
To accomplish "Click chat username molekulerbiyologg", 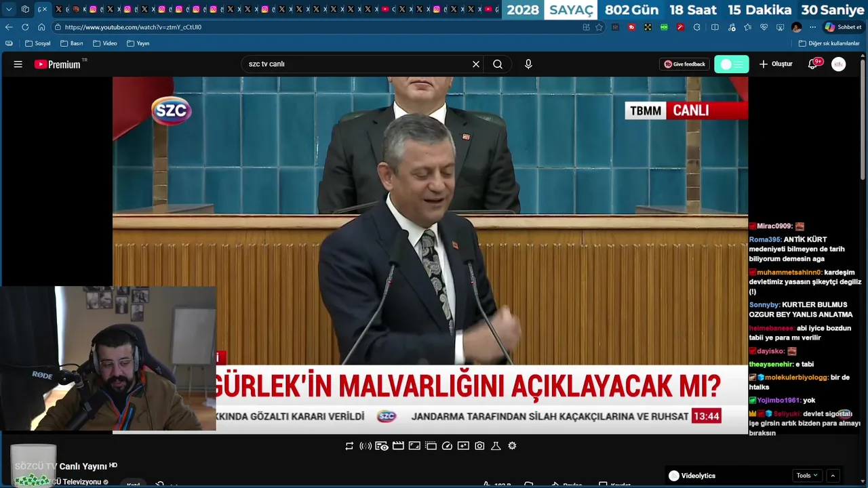I will pos(796,378).
